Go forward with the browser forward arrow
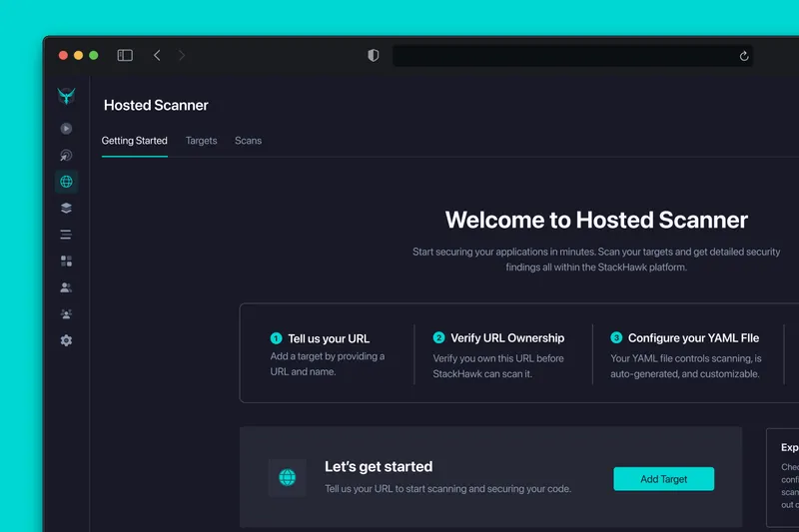 click(x=182, y=55)
